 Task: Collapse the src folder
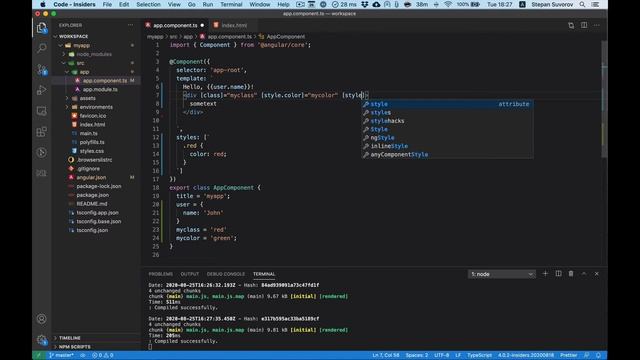coord(96,63)
